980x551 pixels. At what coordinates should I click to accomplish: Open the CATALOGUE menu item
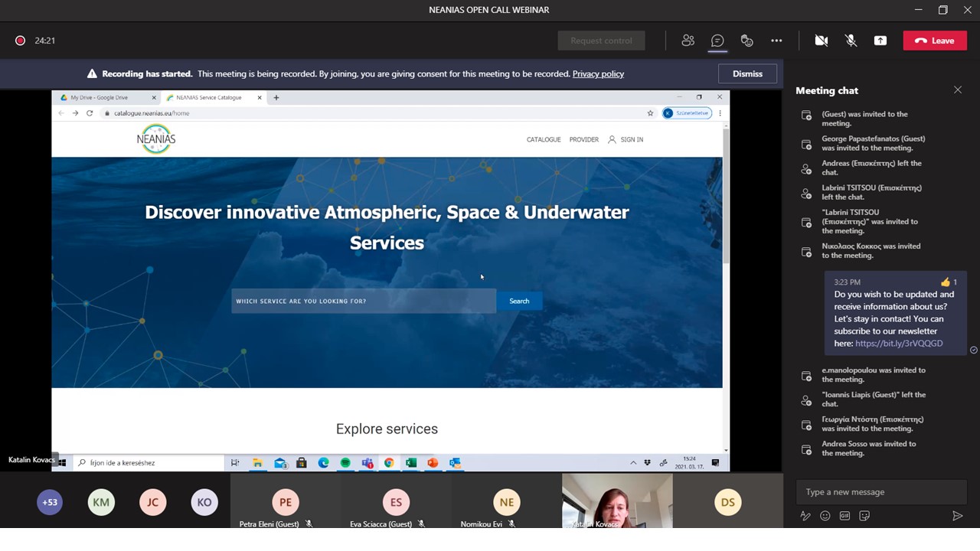544,139
